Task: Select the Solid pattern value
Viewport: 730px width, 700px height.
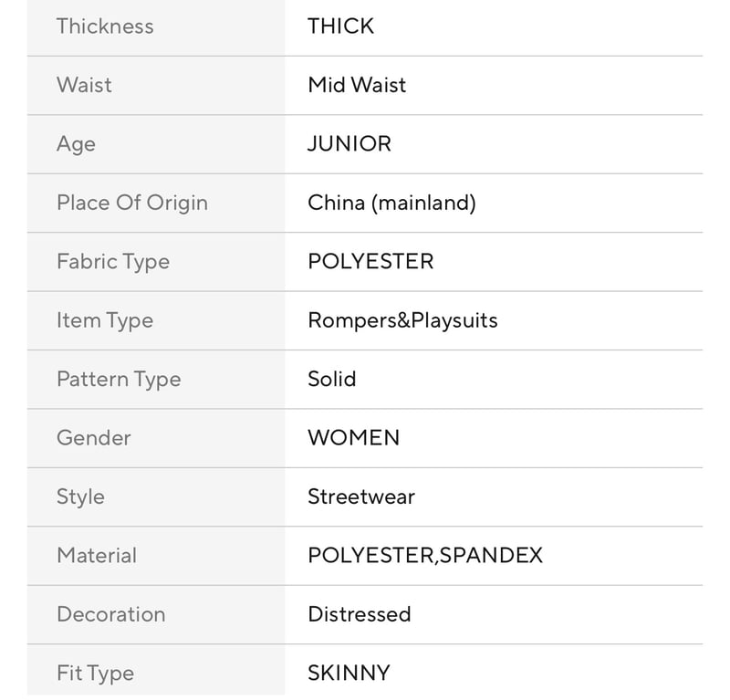Action: 332,379
